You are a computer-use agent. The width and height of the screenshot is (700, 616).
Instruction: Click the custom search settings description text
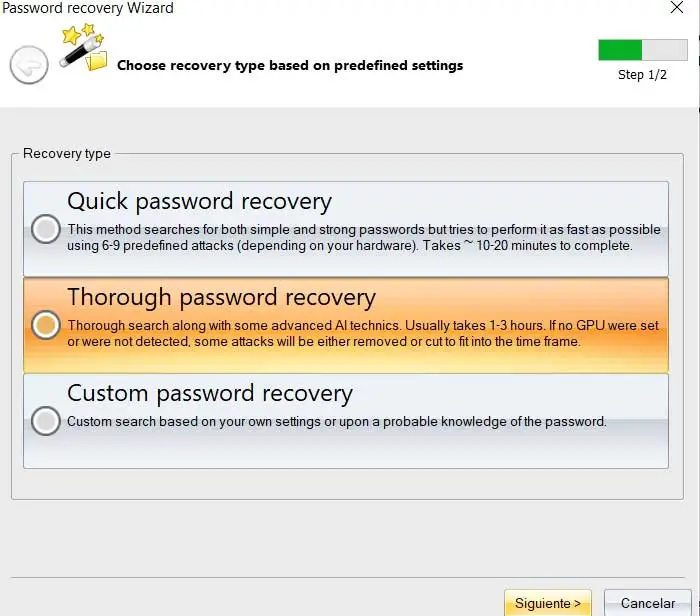click(337, 421)
